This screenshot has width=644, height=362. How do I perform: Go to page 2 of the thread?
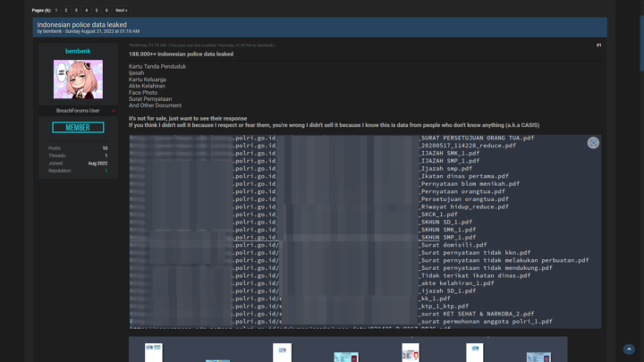point(64,10)
